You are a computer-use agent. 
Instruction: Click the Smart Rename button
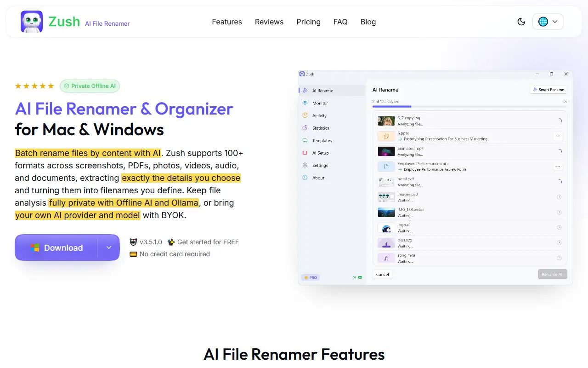pyautogui.click(x=548, y=90)
